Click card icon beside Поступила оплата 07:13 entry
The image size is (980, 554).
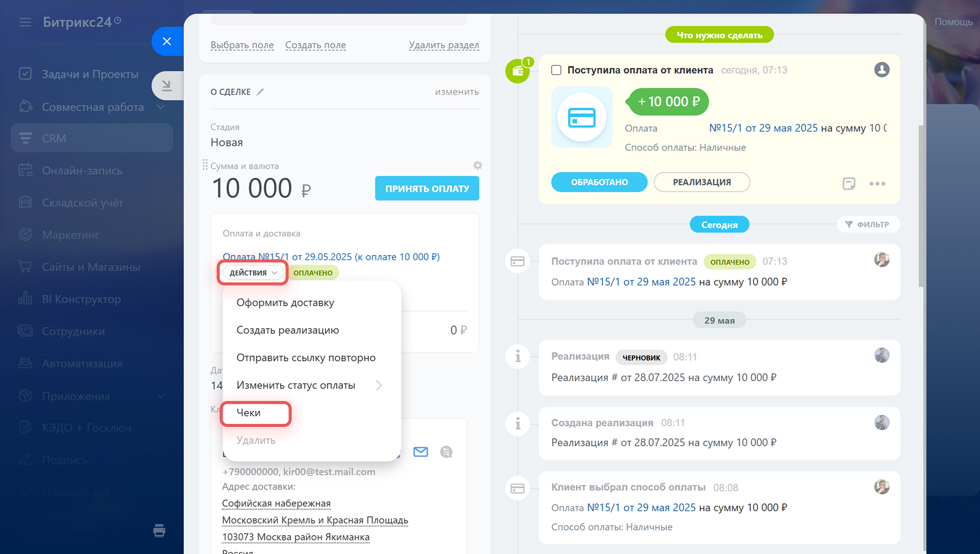[518, 261]
